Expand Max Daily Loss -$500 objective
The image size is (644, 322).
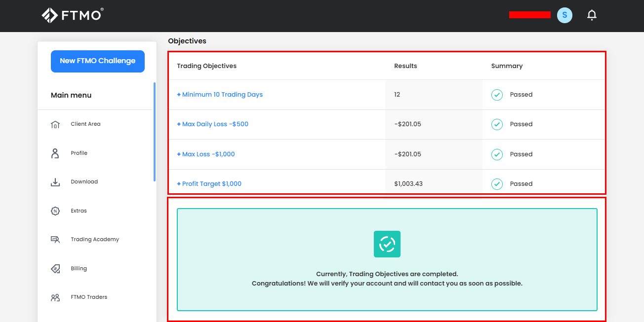tap(213, 124)
